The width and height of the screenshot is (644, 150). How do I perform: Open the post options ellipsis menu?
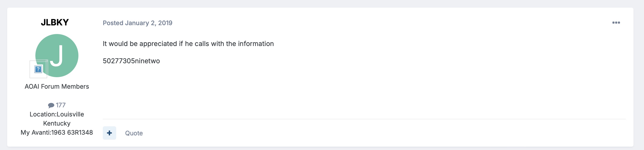point(616,23)
